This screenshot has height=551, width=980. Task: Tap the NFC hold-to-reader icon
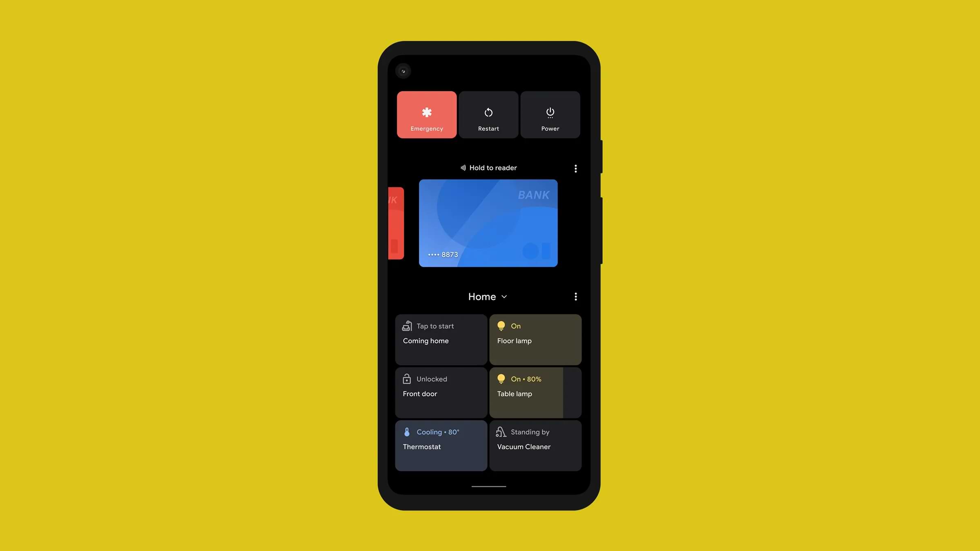[x=462, y=168]
